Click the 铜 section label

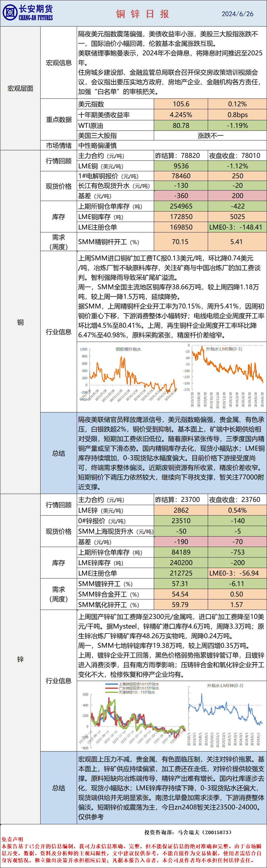coord(20,322)
